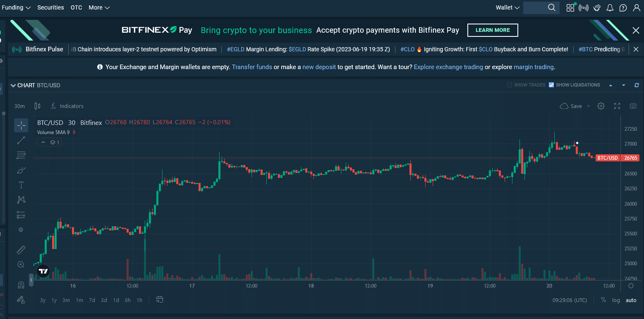
Task: Click the lock drawings pencil icon
Action: pyautogui.click(x=21, y=299)
